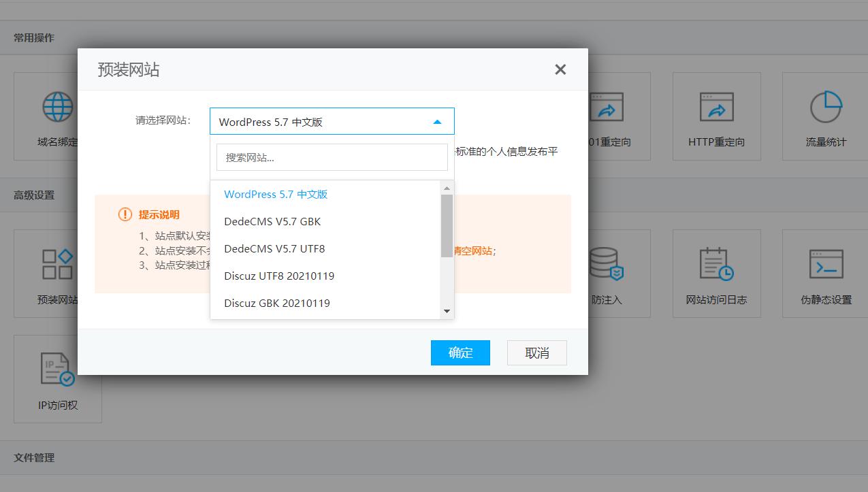
Task: Click the scroll-down arrow below the site list
Action: pyautogui.click(x=447, y=311)
